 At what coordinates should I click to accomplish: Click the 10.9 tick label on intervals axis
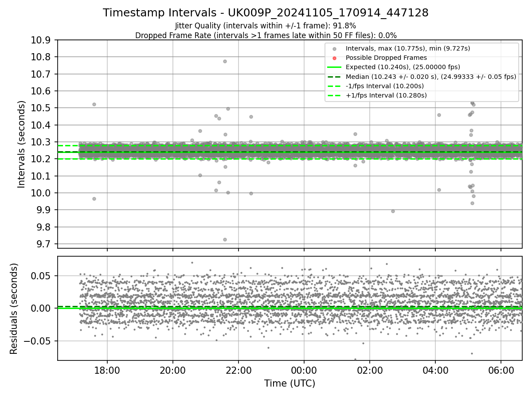tap(41, 40)
